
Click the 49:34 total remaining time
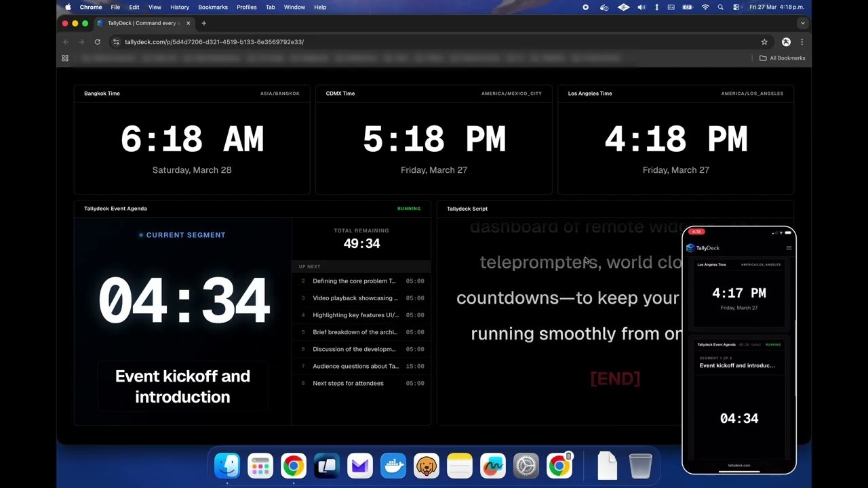click(x=361, y=243)
